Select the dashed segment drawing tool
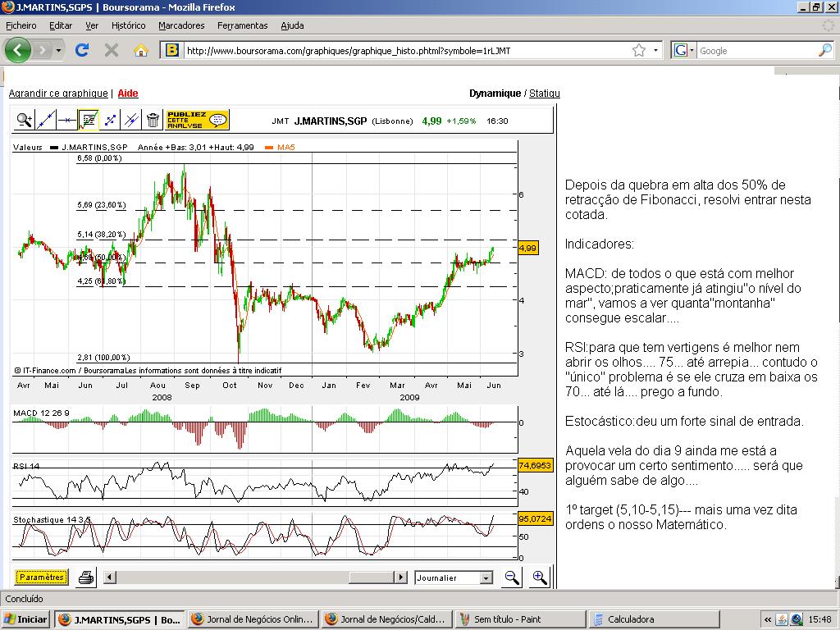 tap(110, 120)
